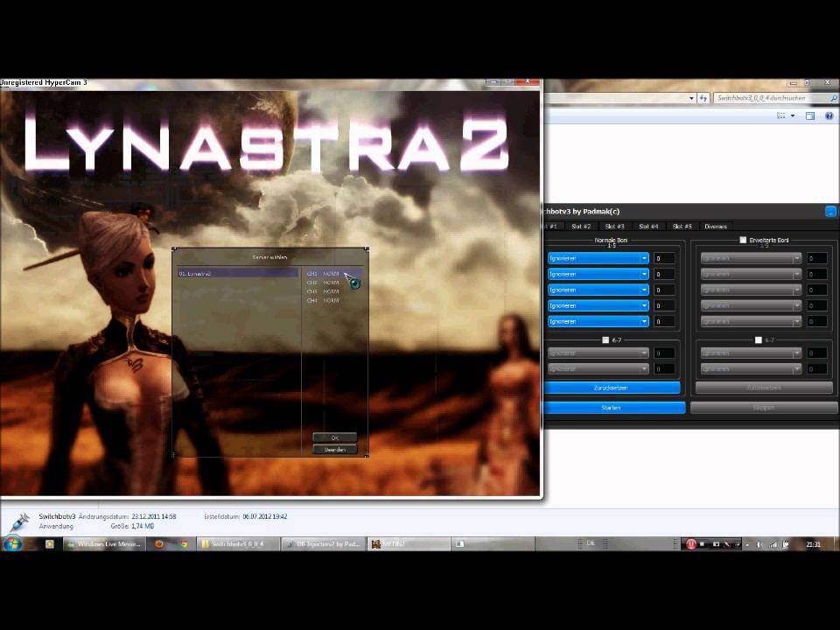The image size is (840, 630).
Task: Open first greyed dropdown under Normale Boni 6-7
Action: pyautogui.click(x=598, y=353)
